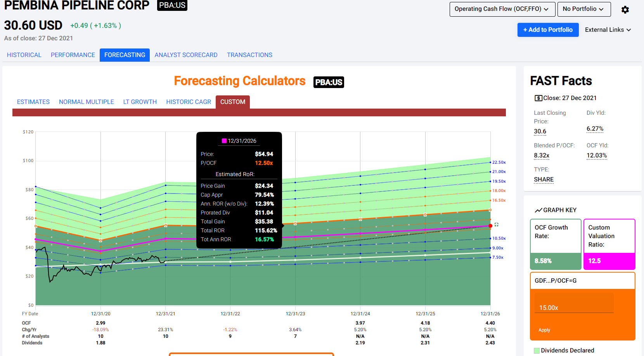Viewport: 644px width, 356px height.
Task: Click the dollar icon next to Close date
Action: click(538, 98)
